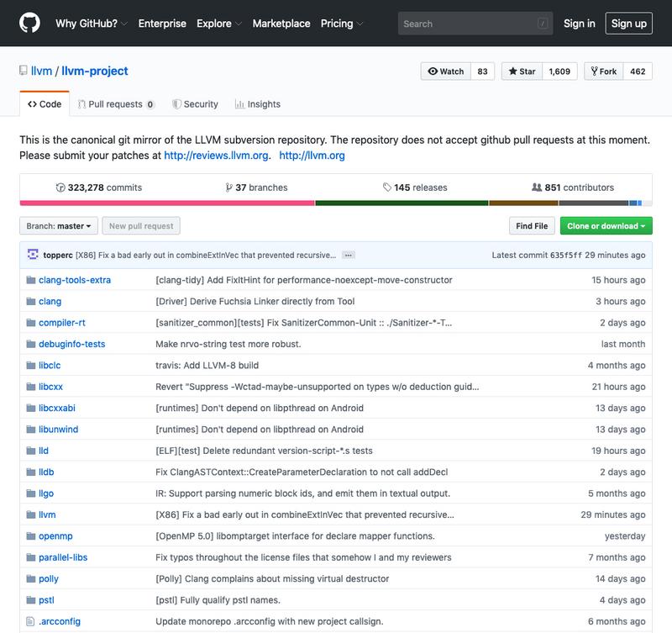The width and height of the screenshot is (672, 633).
Task: Click the branches fork icon
Action: [228, 187]
